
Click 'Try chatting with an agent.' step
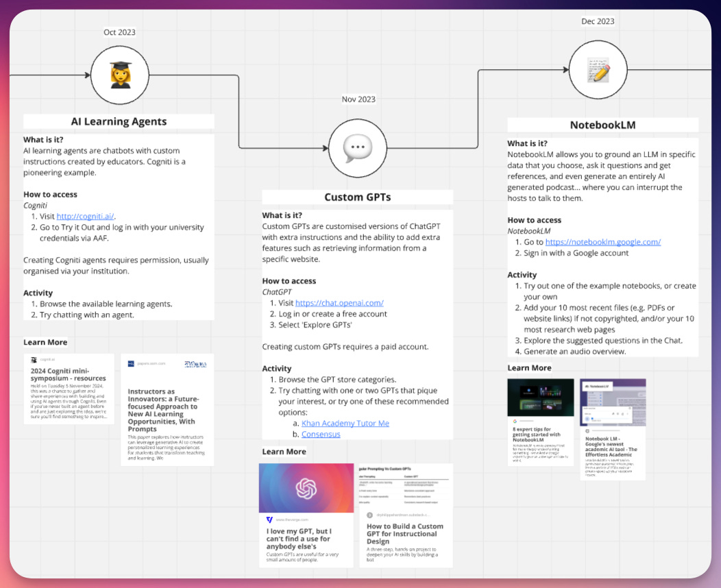click(87, 315)
